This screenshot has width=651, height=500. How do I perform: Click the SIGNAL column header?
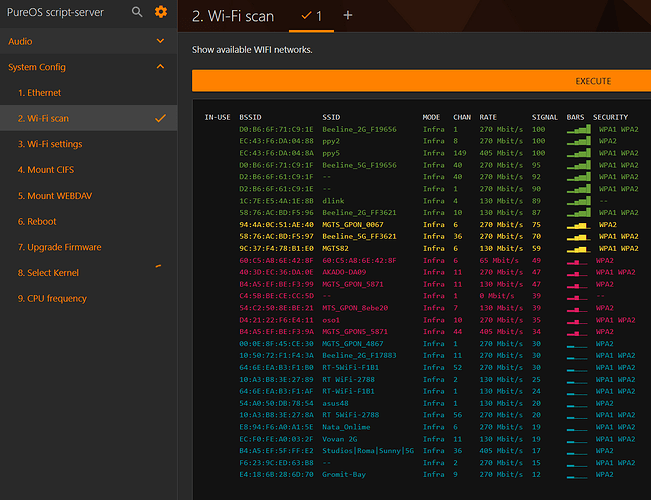click(545, 118)
